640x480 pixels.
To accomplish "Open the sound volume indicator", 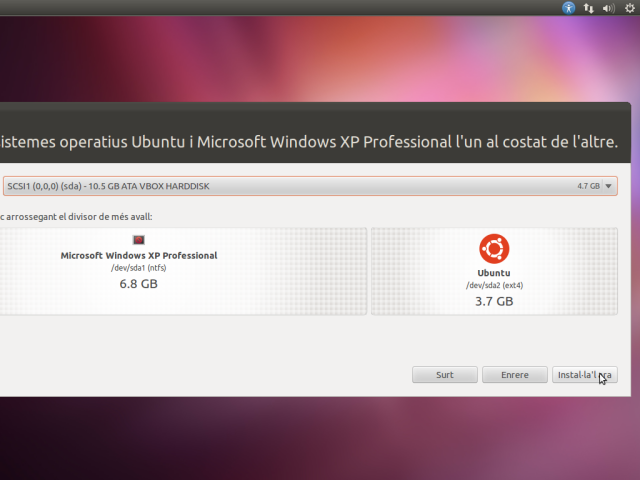I will (609, 8).
